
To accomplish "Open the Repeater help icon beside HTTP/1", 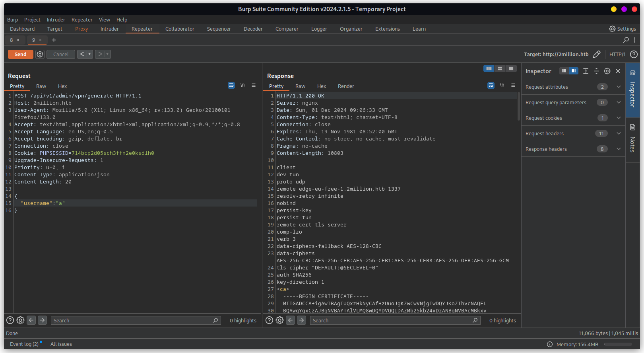I will (634, 54).
